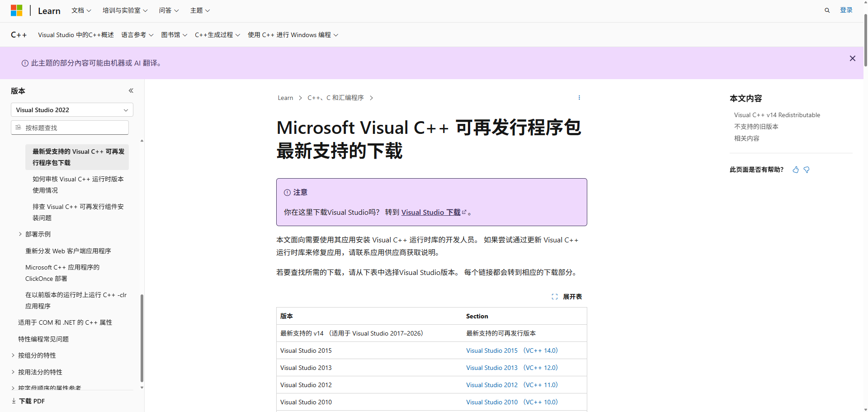Click the Learn brand link
This screenshot has width=868, height=412.
coord(49,11)
